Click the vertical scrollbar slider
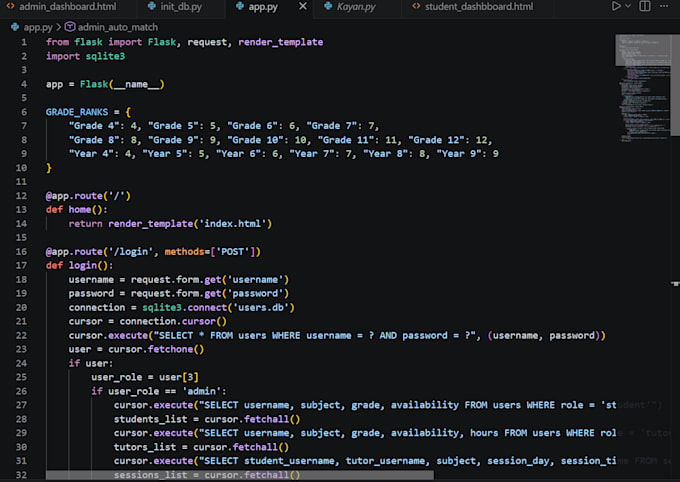 675,85
